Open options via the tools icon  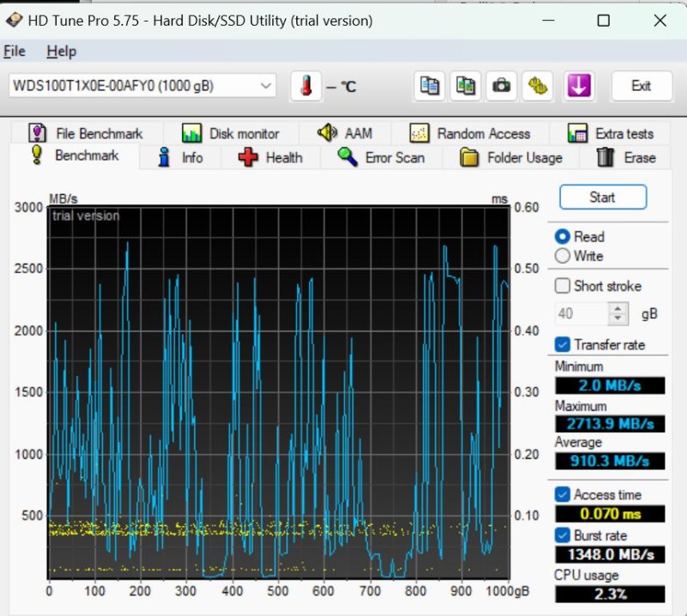click(x=538, y=86)
